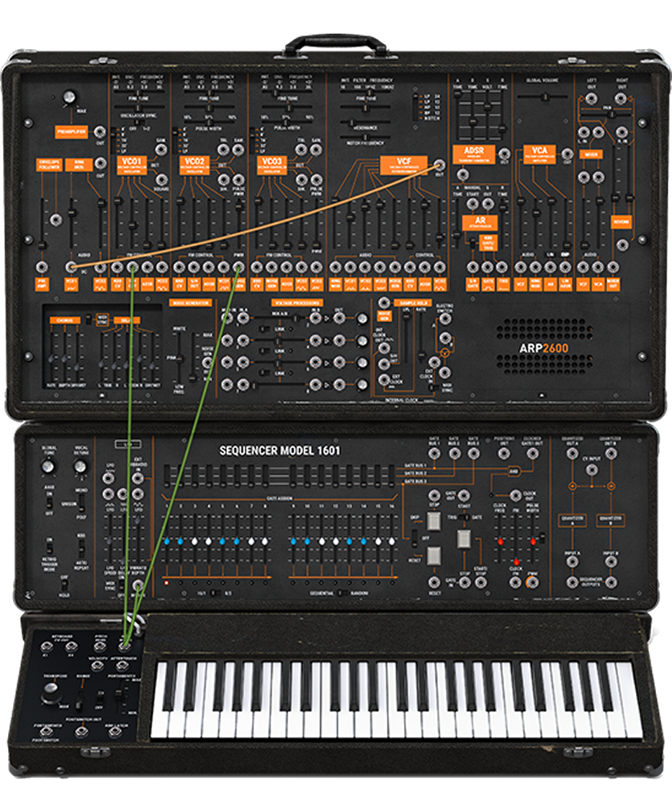Toggle the sequencer Skip/Off/Reset switch

(x=415, y=539)
